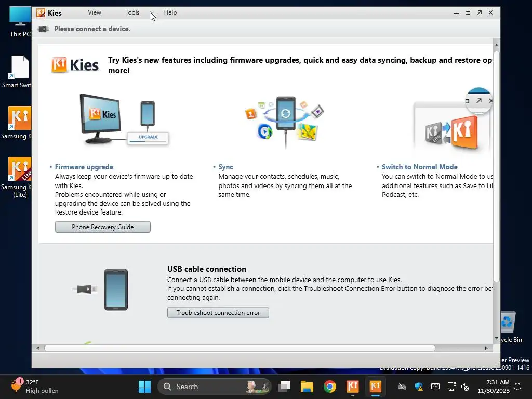
Task: Open the Tools menu
Action: pyautogui.click(x=132, y=12)
